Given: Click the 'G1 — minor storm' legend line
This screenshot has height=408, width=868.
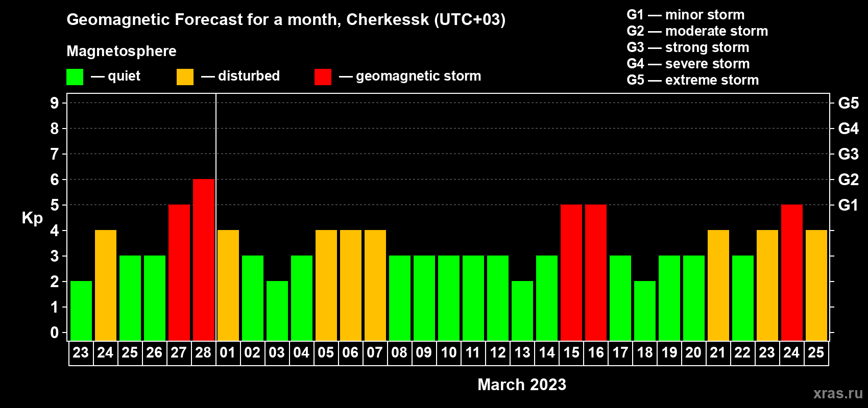Looking at the screenshot, I should 686,15.
